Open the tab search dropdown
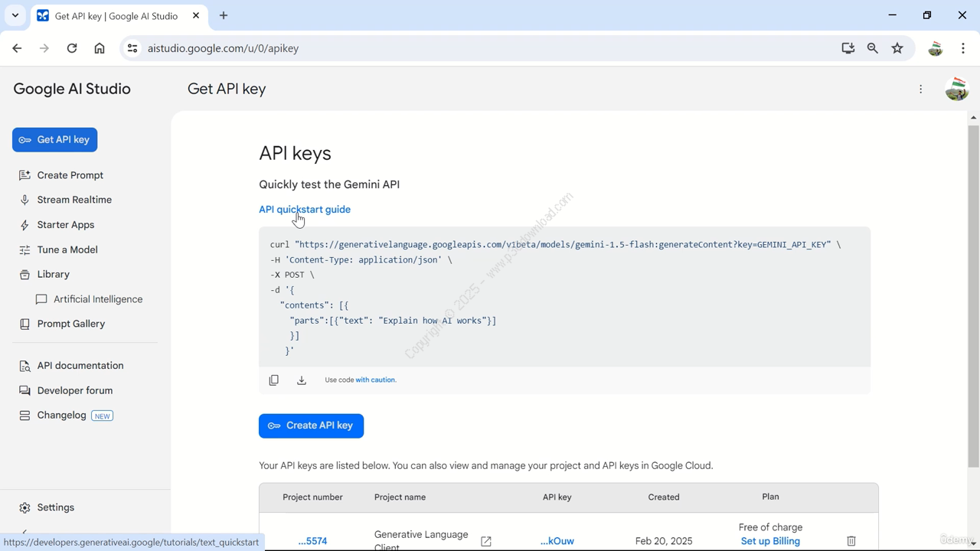This screenshot has height=551, width=980. (x=15, y=15)
